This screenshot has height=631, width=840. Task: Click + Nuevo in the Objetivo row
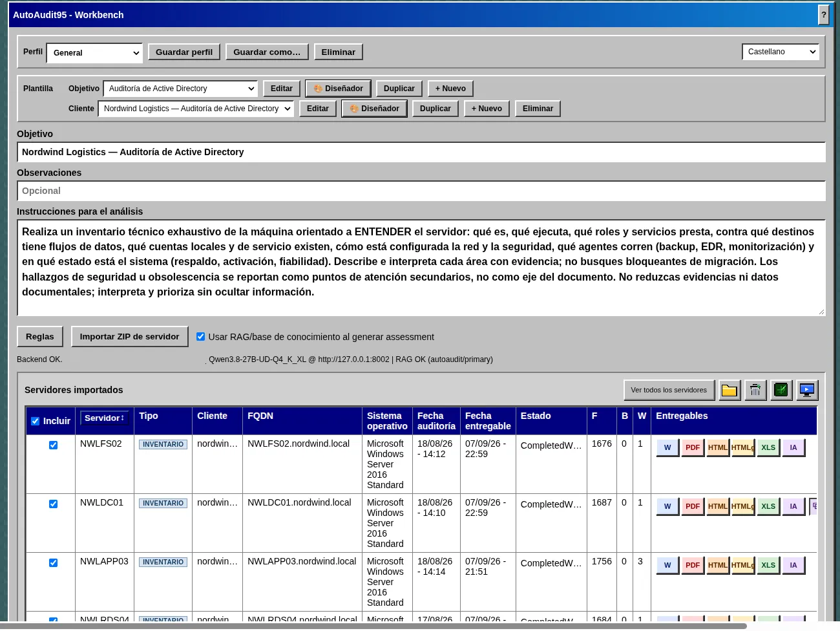450,89
